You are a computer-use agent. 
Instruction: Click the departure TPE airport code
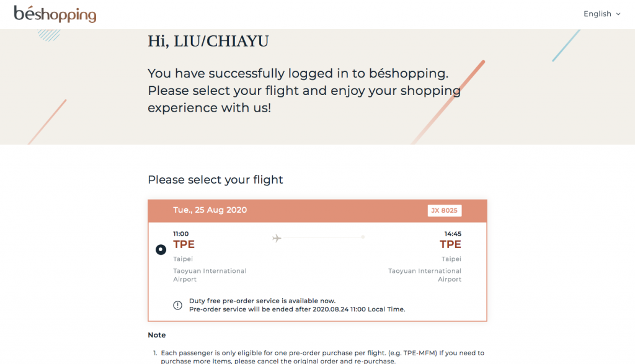[x=184, y=244]
